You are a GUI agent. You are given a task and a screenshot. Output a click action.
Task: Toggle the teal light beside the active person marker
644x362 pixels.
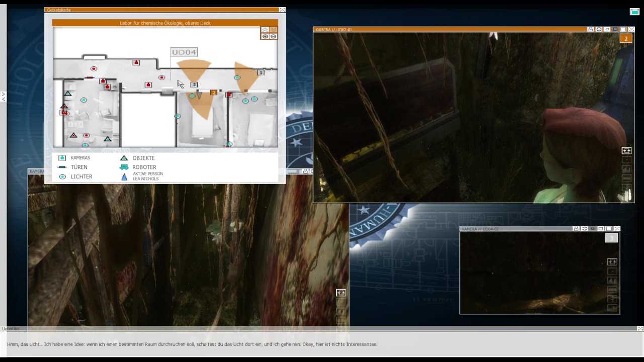coord(192,96)
